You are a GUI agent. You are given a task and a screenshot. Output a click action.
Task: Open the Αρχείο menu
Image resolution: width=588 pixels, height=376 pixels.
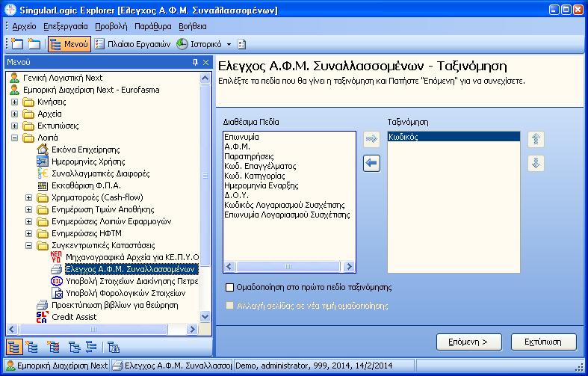tap(25, 26)
